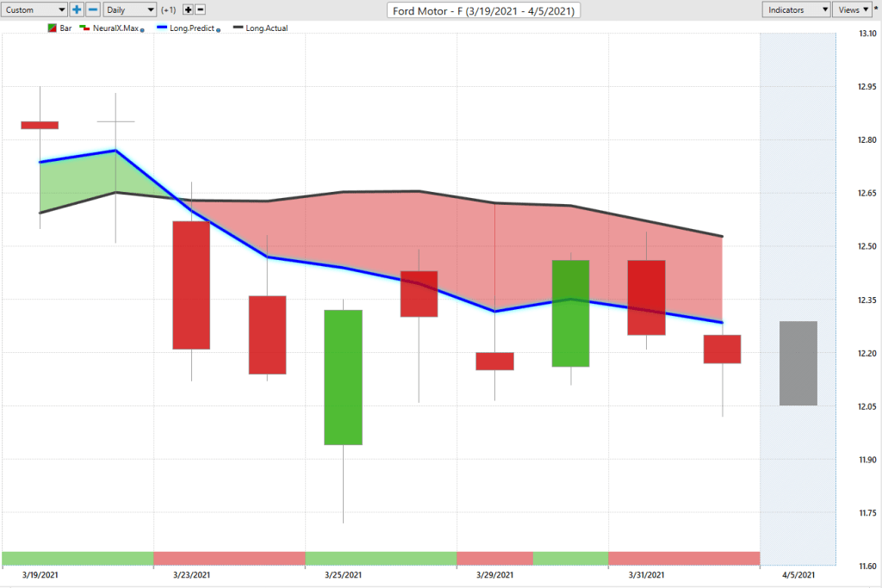Click the small black minus button
The image size is (882, 588).
(x=200, y=9)
